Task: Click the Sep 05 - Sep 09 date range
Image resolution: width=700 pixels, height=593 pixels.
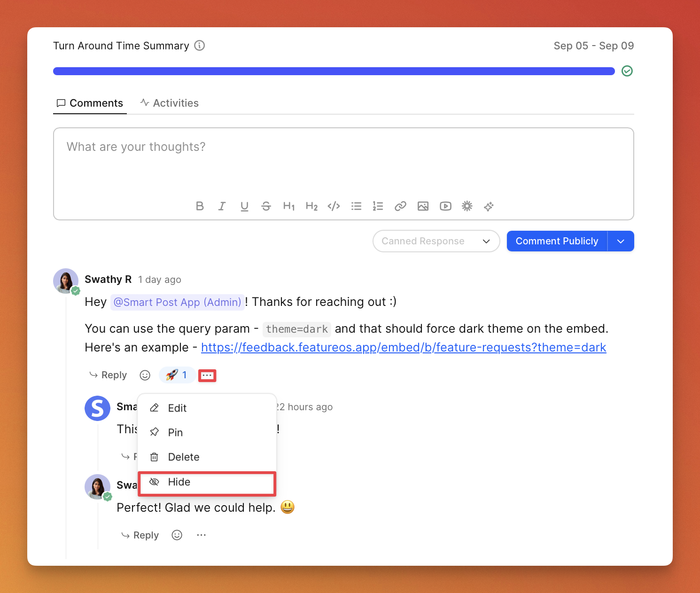Action: point(594,46)
